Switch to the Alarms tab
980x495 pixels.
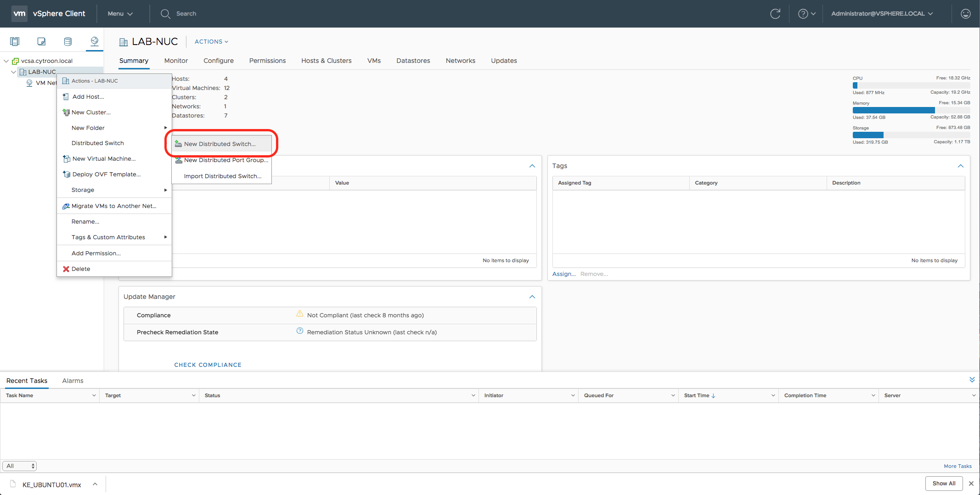point(73,381)
